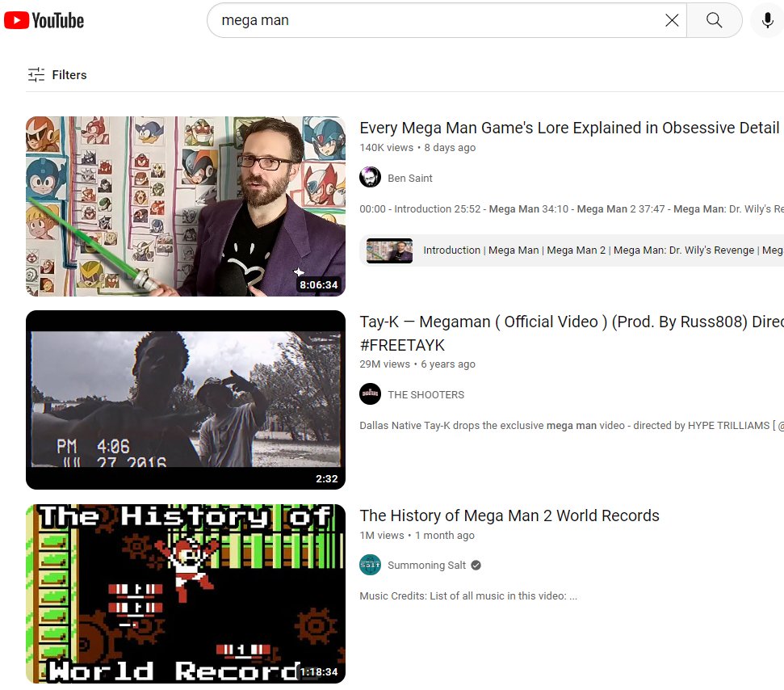This screenshot has height=690, width=784.
Task: Open the Summoning Salt channel avatar
Action: coord(370,565)
